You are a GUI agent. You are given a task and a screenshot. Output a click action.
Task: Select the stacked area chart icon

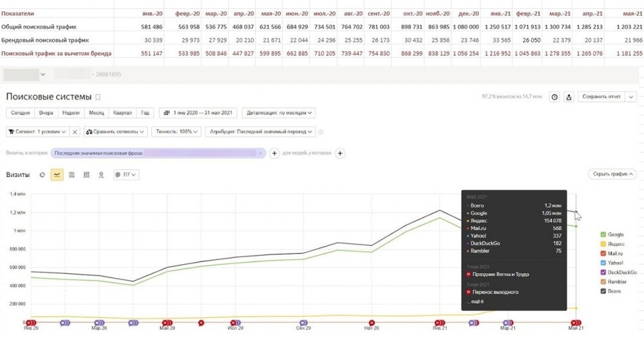tap(71, 174)
